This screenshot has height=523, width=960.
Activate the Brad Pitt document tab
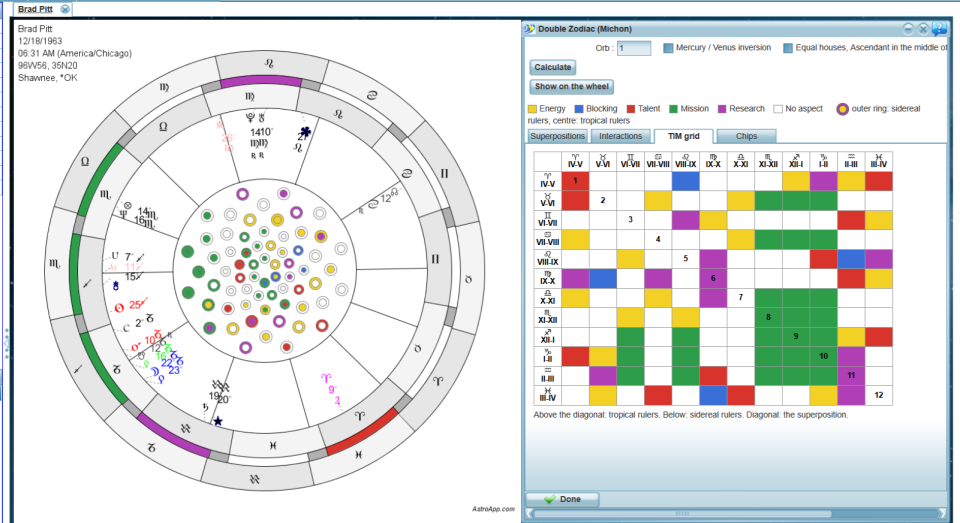(x=36, y=9)
